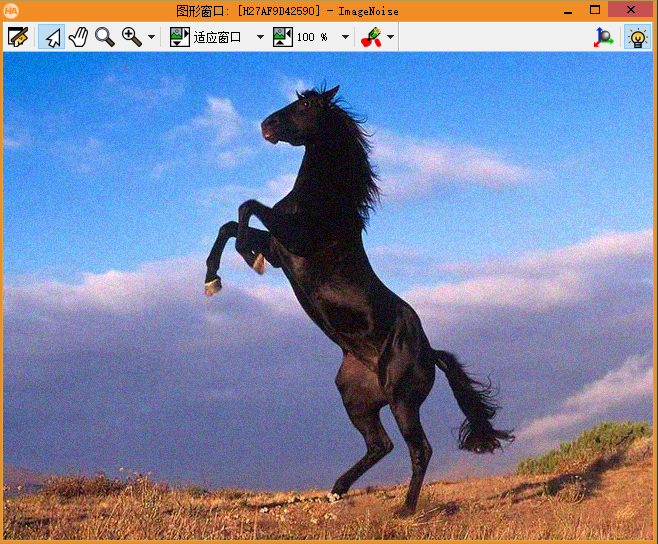Click the zoom-in plus magnifier tool
This screenshot has height=544, width=658.
pos(132,37)
